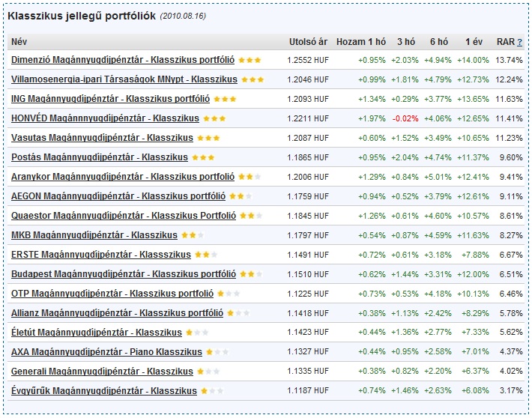
Task: Open ING Magánnyugdíjpénztár Klasszikus portfólió
Action: pos(110,99)
